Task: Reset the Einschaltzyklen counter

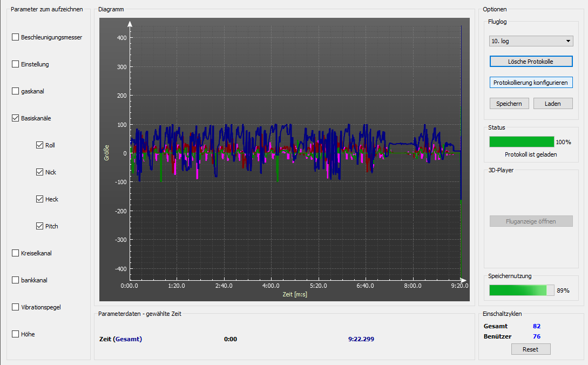Action: click(x=531, y=349)
